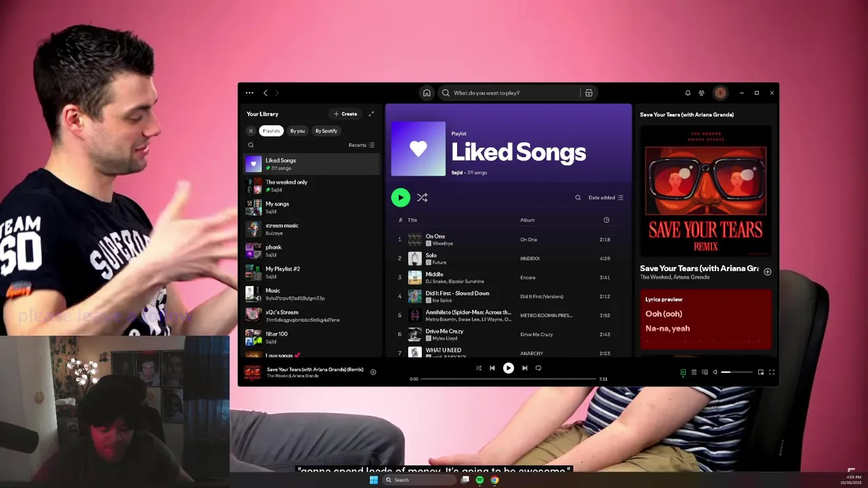The width and height of the screenshot is (868, 488).
Task: Click the white Play button in player bar
Action: [508, 368]
